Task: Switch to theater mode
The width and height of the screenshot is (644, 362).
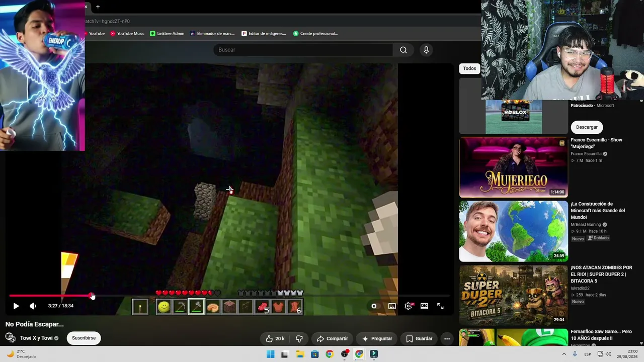Action: point(424,306)
